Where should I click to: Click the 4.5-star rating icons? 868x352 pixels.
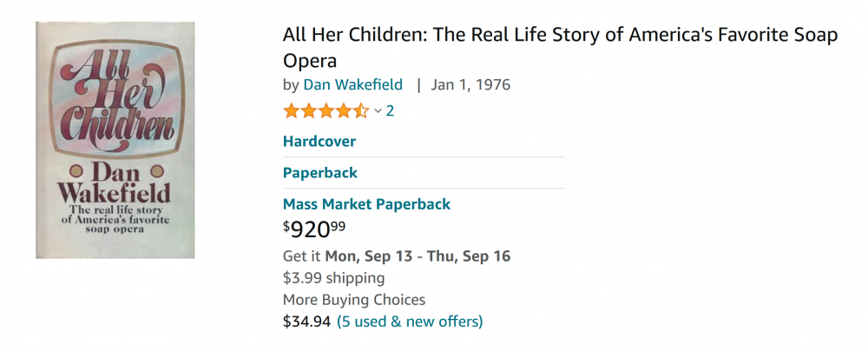click(326, 111)
